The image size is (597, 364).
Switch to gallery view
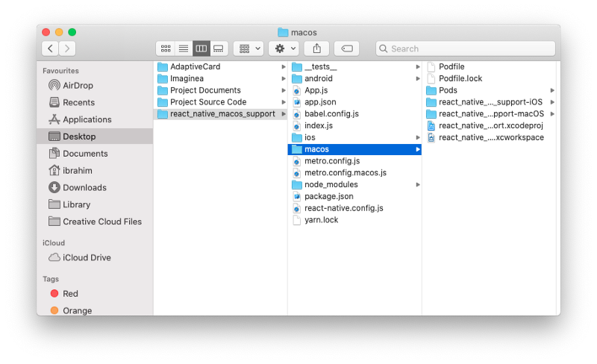(x=219, y=48)
